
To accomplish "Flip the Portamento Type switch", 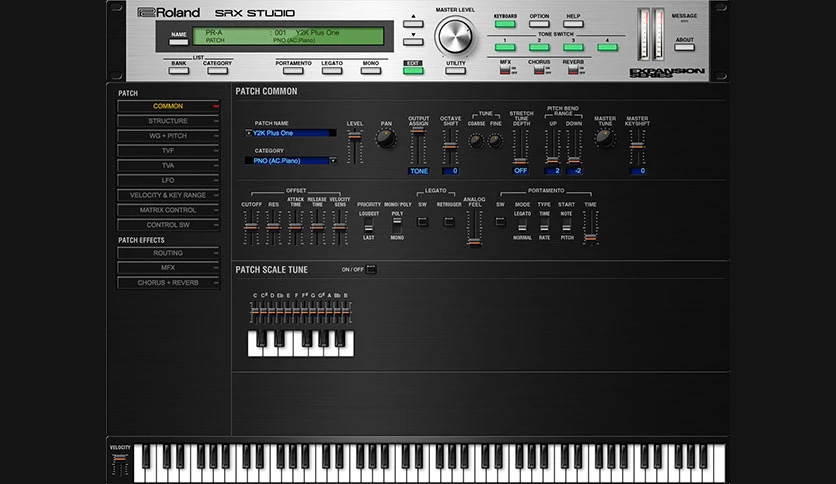I will (544, 225).
